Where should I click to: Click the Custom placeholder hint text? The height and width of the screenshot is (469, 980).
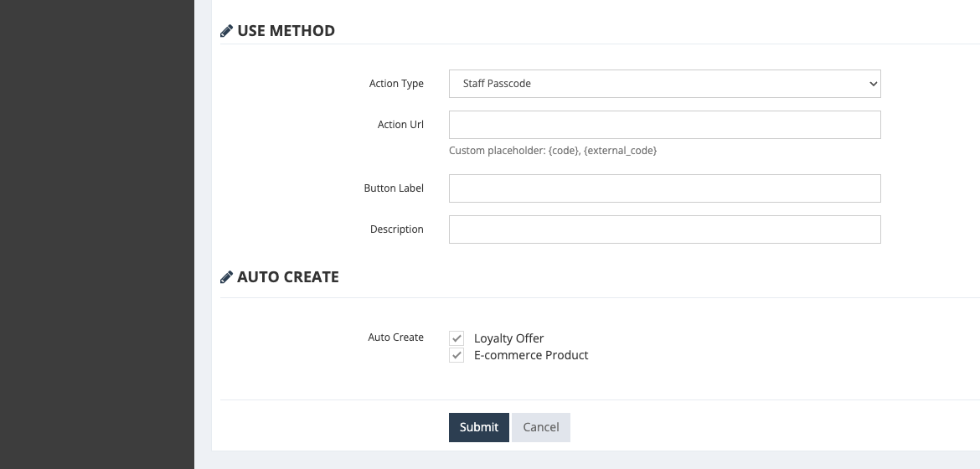(x=553, y=151)
